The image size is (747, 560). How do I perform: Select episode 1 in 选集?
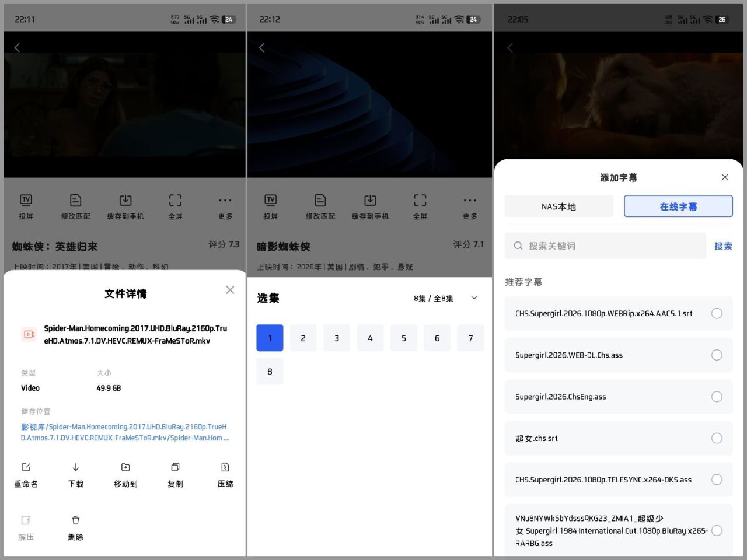coord(270,338)
